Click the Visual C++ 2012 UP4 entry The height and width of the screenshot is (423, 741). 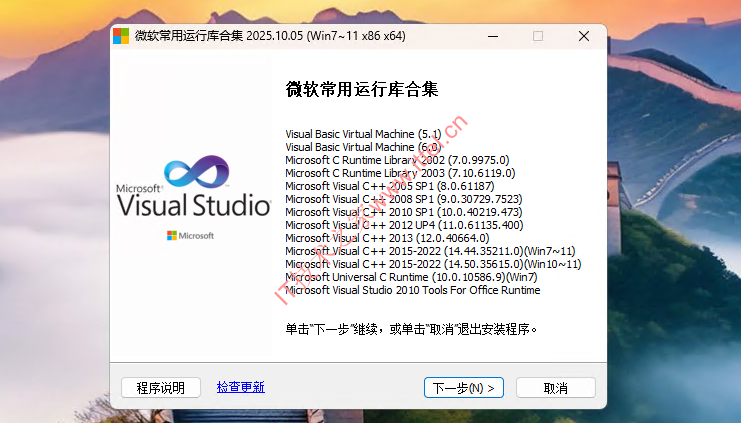tap(404, 225)
